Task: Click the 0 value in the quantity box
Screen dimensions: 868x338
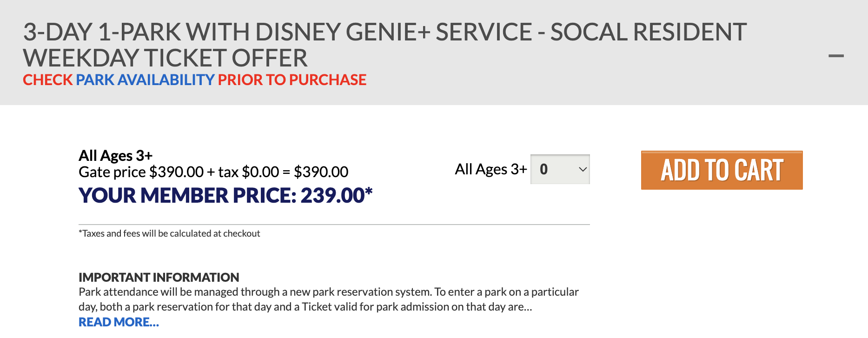Action: [x=543, y=169]
